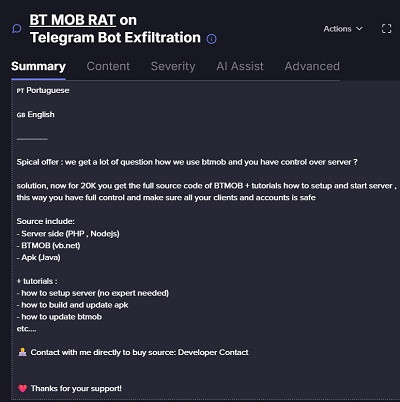Click the person emoji before Contact line

click(x=22, y=352)
